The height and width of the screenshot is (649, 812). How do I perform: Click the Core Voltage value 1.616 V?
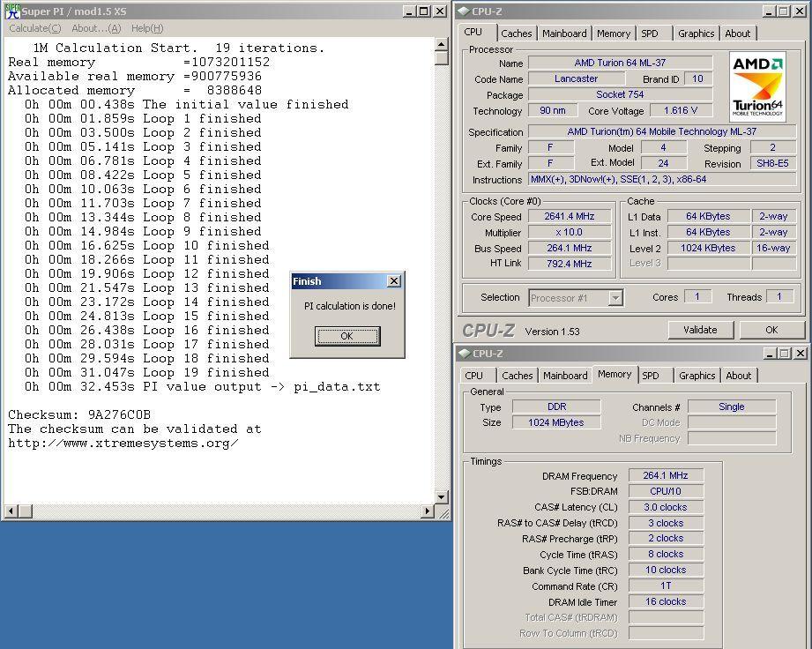[681, 110]
